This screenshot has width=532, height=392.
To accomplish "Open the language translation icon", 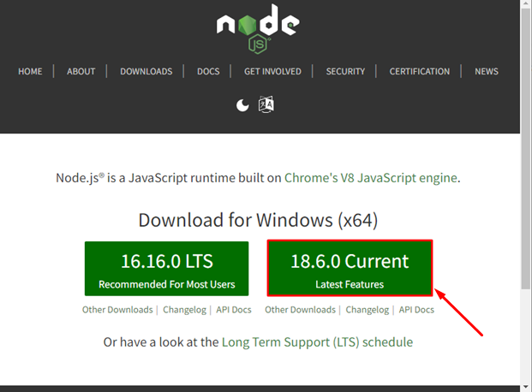I will point(266,104).
